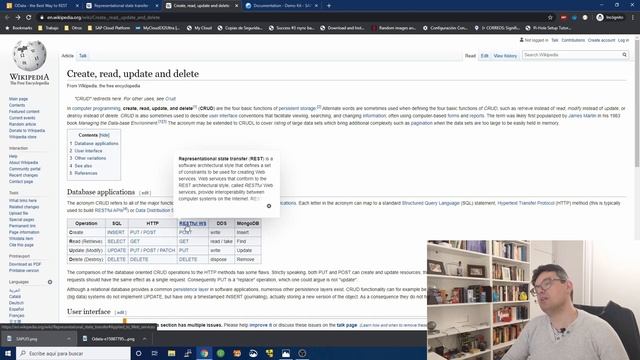Switch to the 'Representational state transfer' browser tab
The height and width of the screenshot is (360, 640).
click(121, 6)
